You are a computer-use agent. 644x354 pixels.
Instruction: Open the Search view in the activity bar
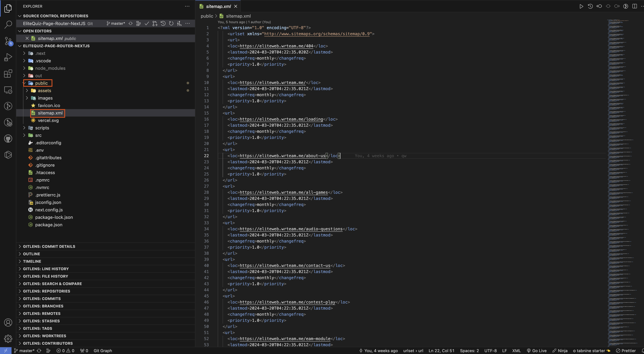coord(8,24)
